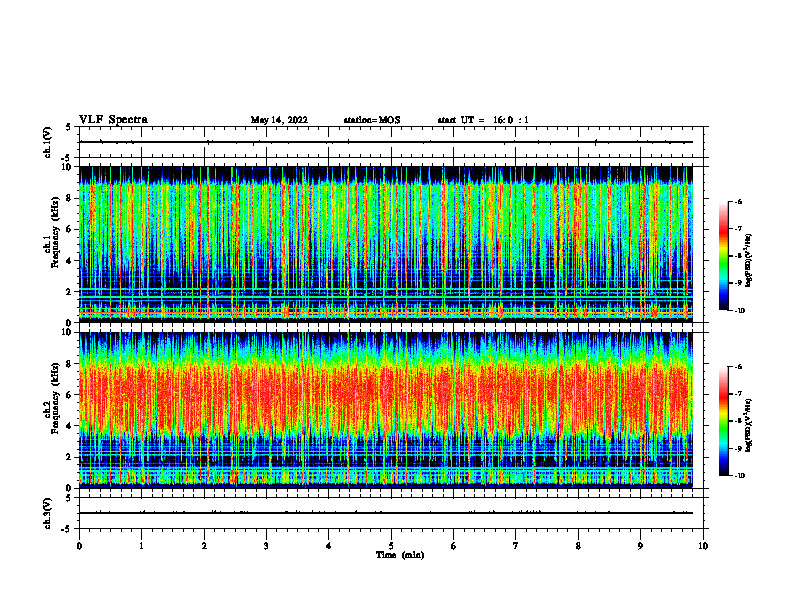Click the bottom time axis tick label "5"

[391, 546]
